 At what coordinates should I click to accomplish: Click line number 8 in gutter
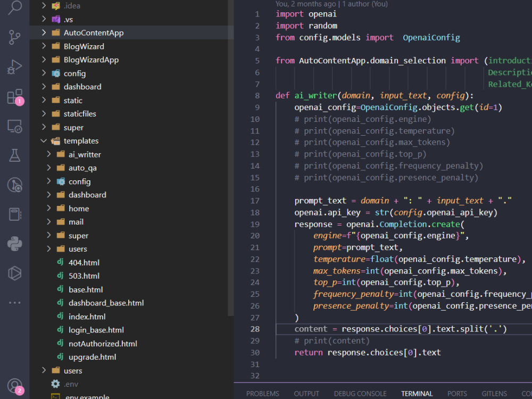257,96
